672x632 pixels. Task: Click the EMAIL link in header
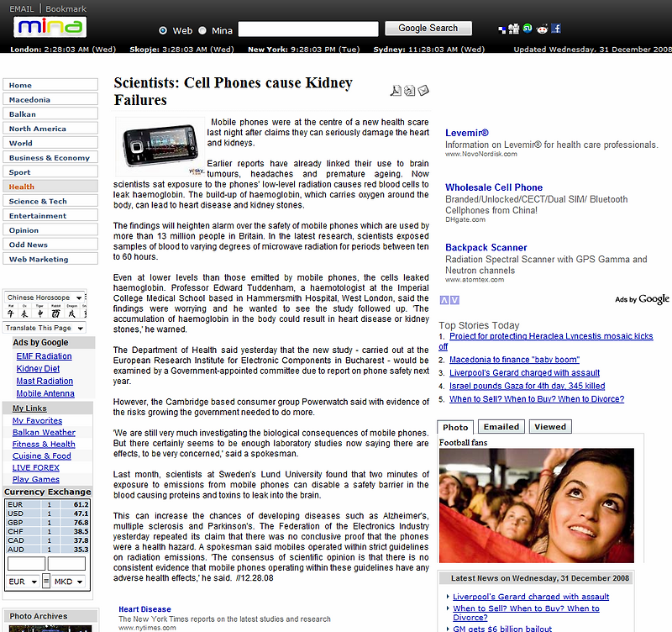pyautogui.click(x=22, y=8)
